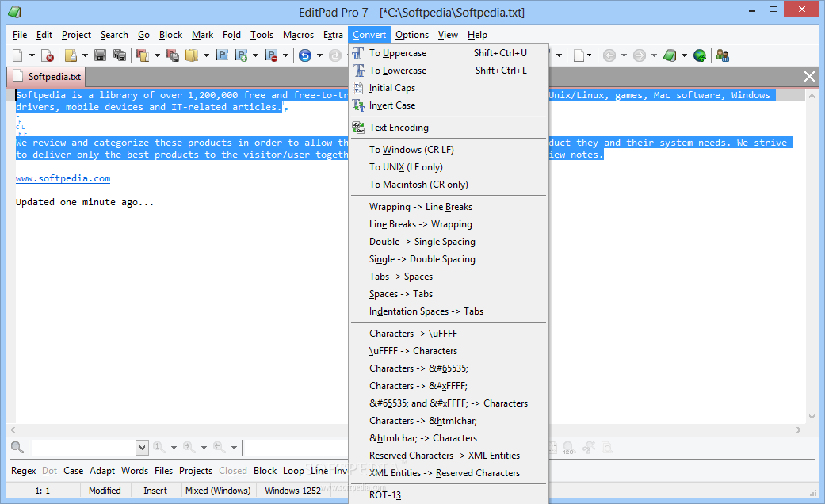
Task: Choose Text Encoding menu entry
Action: pyautogui.click(x=449, y=128)
